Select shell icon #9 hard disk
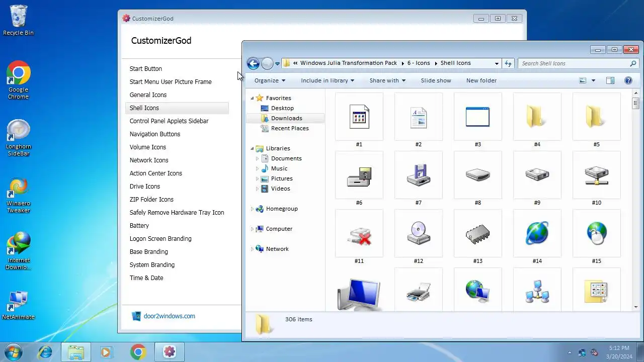This screenshot has height=362, width=644. click(537, 175)
